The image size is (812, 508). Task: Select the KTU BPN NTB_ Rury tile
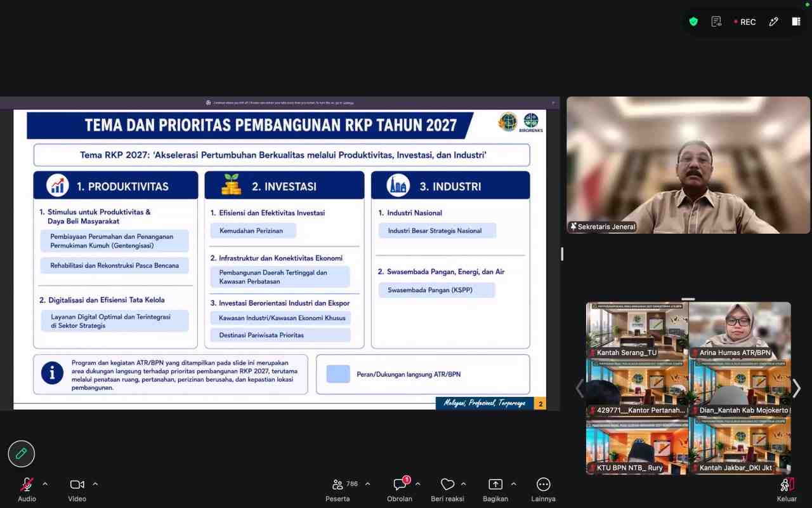[x=637, y=446]
